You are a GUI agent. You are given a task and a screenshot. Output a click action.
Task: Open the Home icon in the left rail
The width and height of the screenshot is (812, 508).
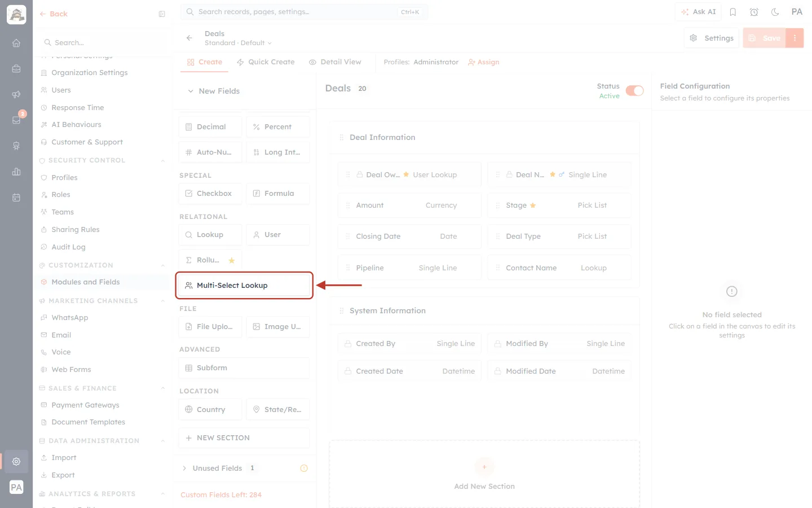pos(16,43)
